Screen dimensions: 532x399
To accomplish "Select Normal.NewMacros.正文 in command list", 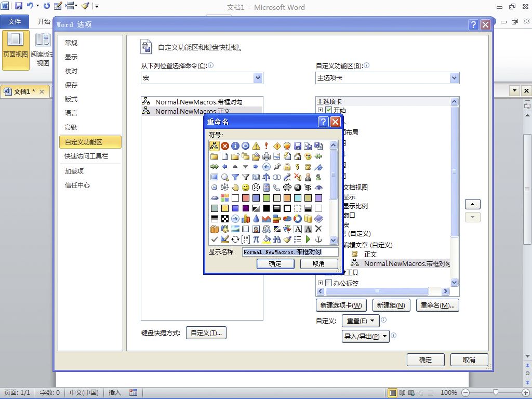I will click(x=202, y=111).
